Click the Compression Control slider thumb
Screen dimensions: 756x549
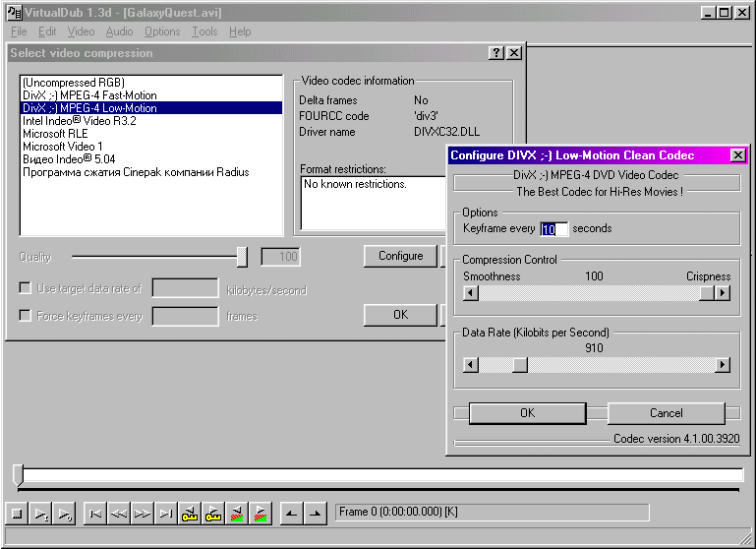pos(707,293)
